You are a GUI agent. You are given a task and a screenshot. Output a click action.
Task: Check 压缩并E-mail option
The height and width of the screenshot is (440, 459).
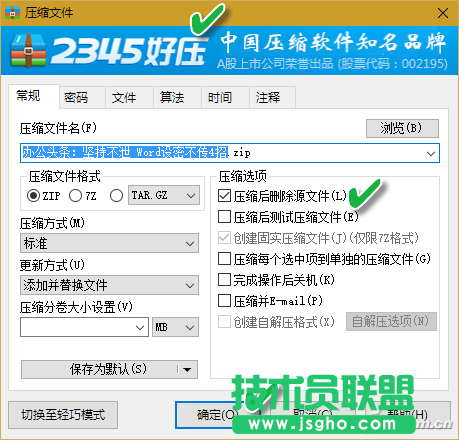[224, 301]
